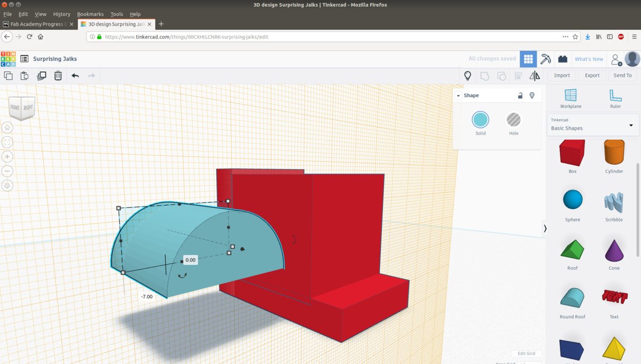Click the Send To button
The height and width of the screenshot is (364, 641).
click(x=622, y=75)
